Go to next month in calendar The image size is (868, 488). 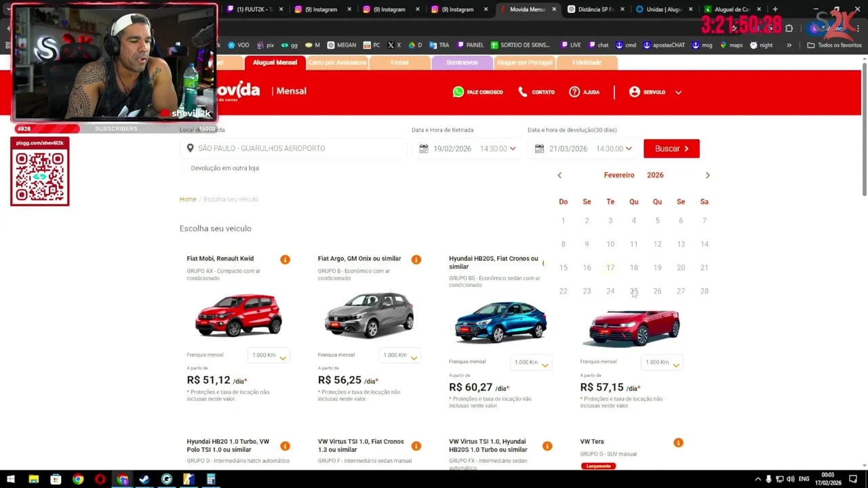pyautogui.click(x=707, y=176)
